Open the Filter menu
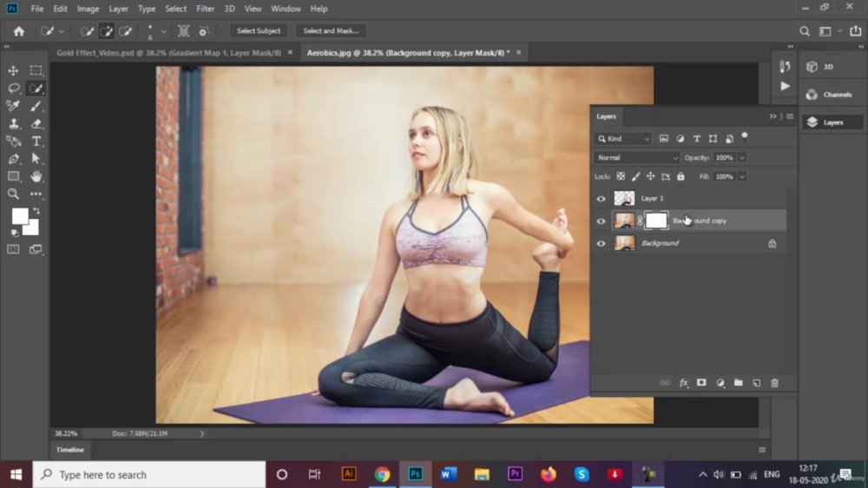 point(205,9)
